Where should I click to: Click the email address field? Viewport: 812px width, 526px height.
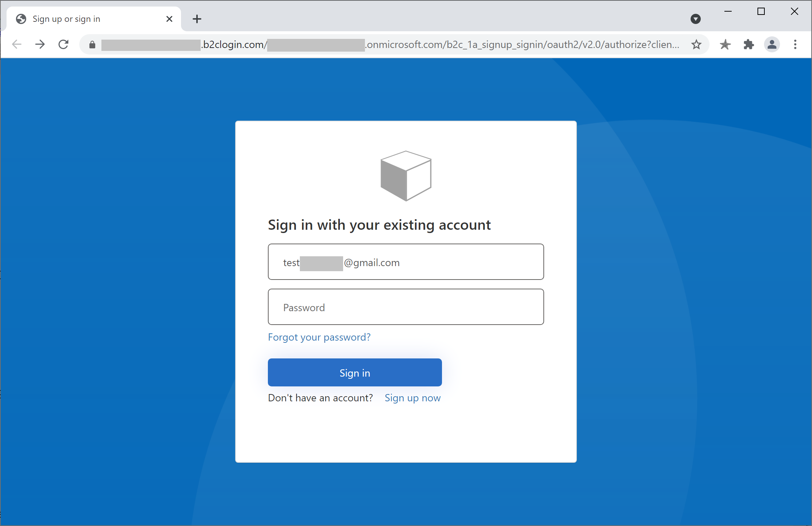(406, 262)
